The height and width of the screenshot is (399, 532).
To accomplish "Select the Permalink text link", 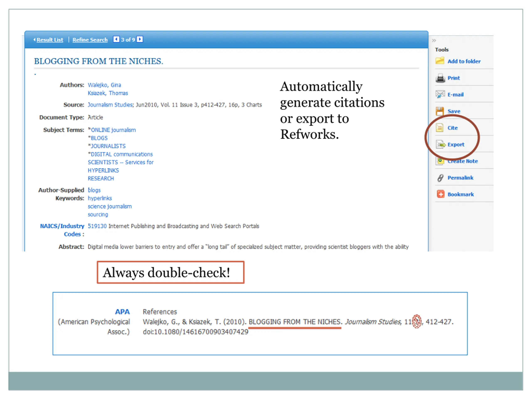I will (x=460, y=178).
